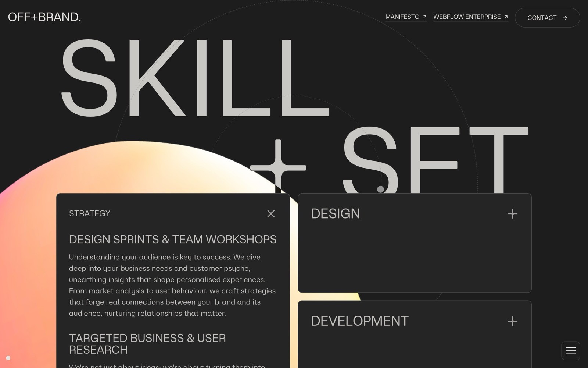Screen dimensions: 588x368
Task: Click the Design card title
Action: (335, 214)
